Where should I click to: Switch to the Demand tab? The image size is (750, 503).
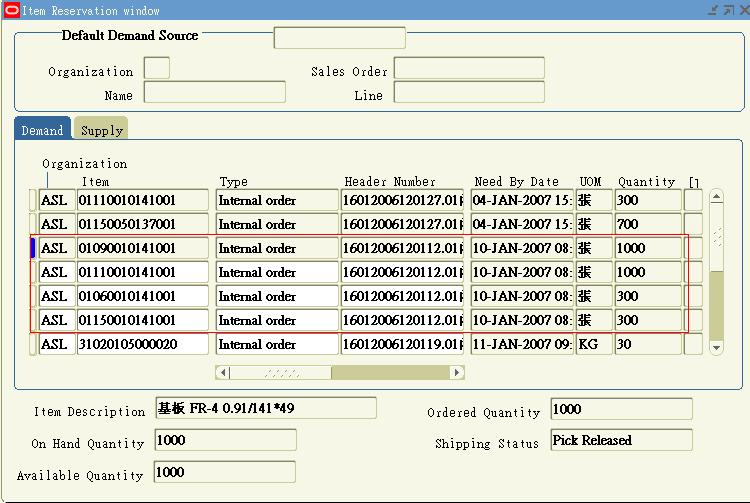(x=42, y=130)
